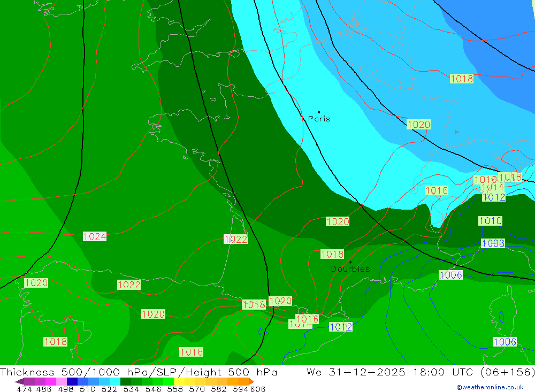Click the 1020 label east of Paris

(x=419, y=124)
